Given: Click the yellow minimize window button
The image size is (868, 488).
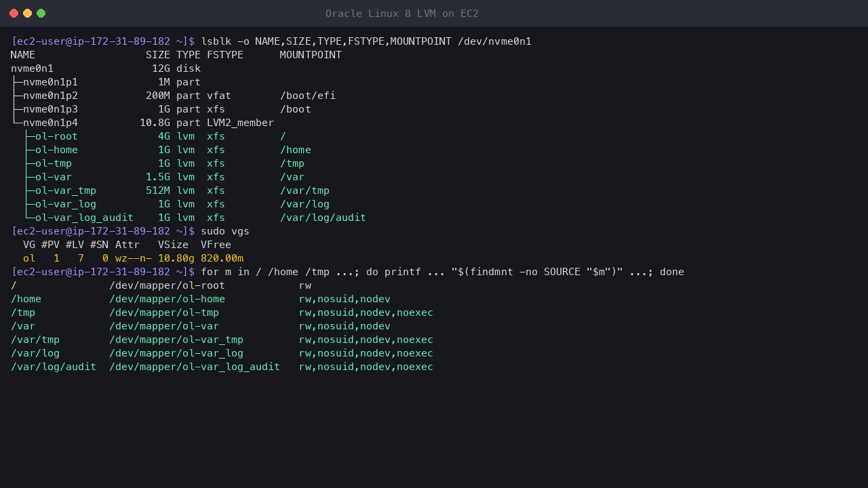Looking at the screenshot, I should pos(28,14).
